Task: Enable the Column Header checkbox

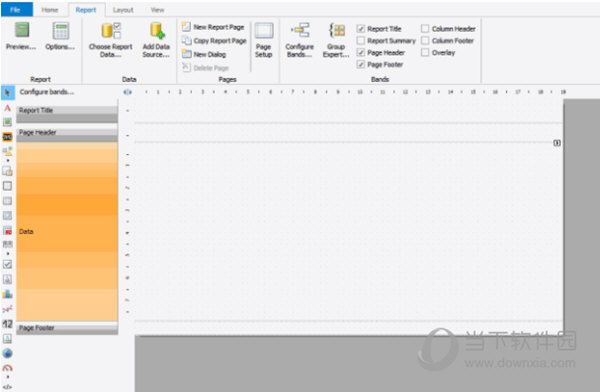Action: (425, 29)
